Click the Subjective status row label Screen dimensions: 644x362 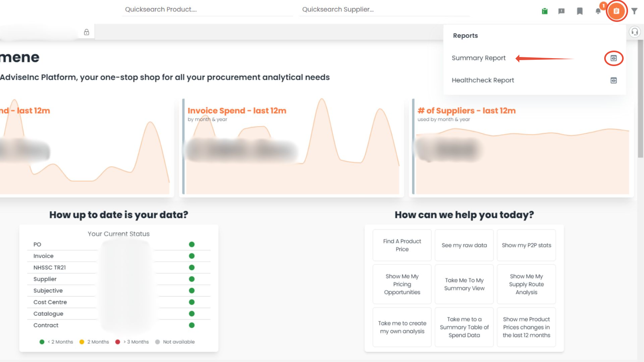click(x=48, y=291)
